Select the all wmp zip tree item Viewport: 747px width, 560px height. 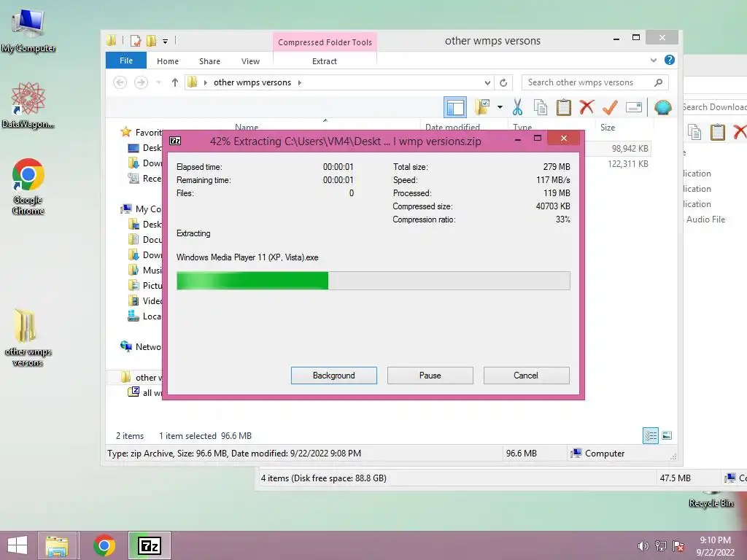(x=145, y=392)
